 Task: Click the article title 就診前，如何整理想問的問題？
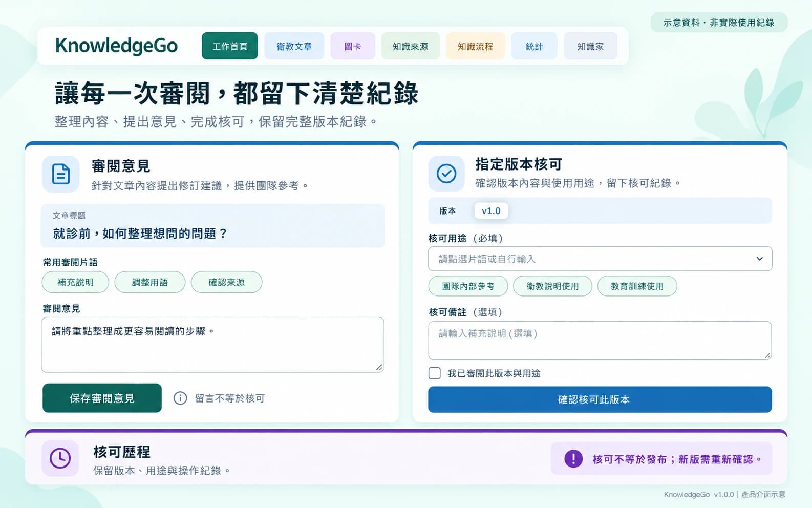click(140, 234)
